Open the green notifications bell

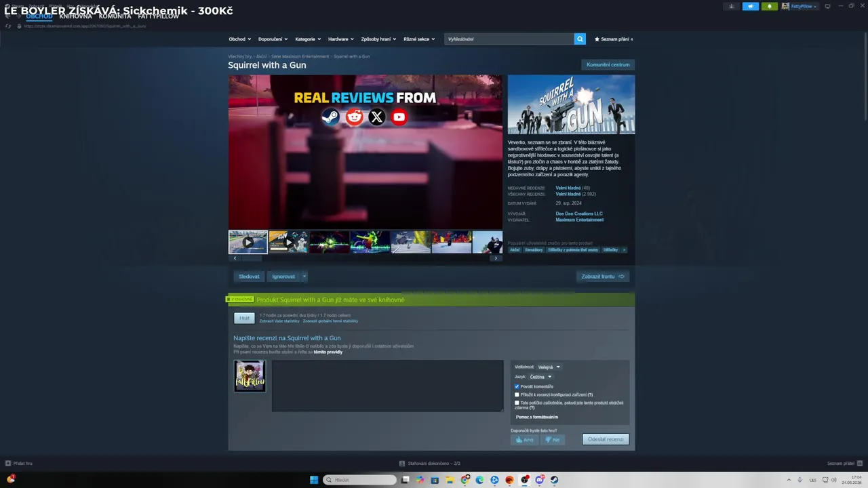(770, 6)
